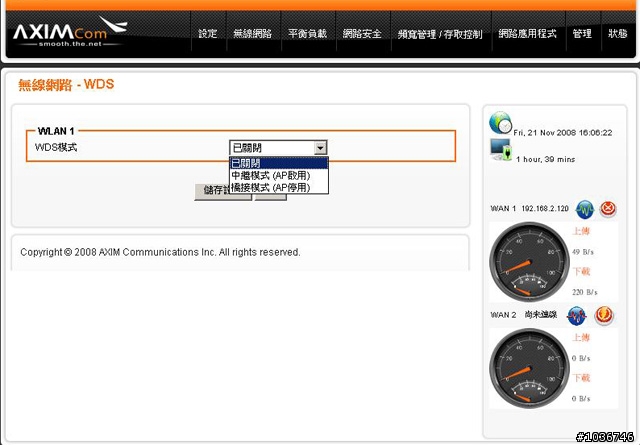Click the WAN 2 traffic graph icon
The height and width of the screenshot is (445, 640).
click(577, 316)
